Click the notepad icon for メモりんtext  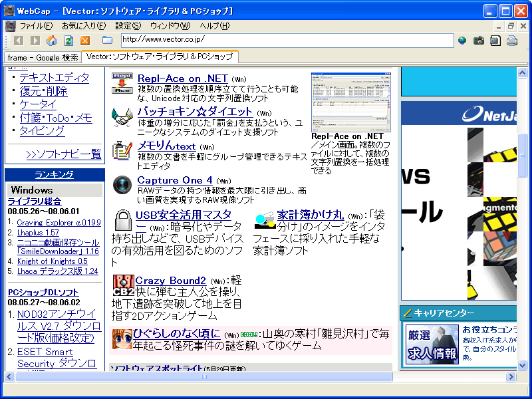[122, 151]
